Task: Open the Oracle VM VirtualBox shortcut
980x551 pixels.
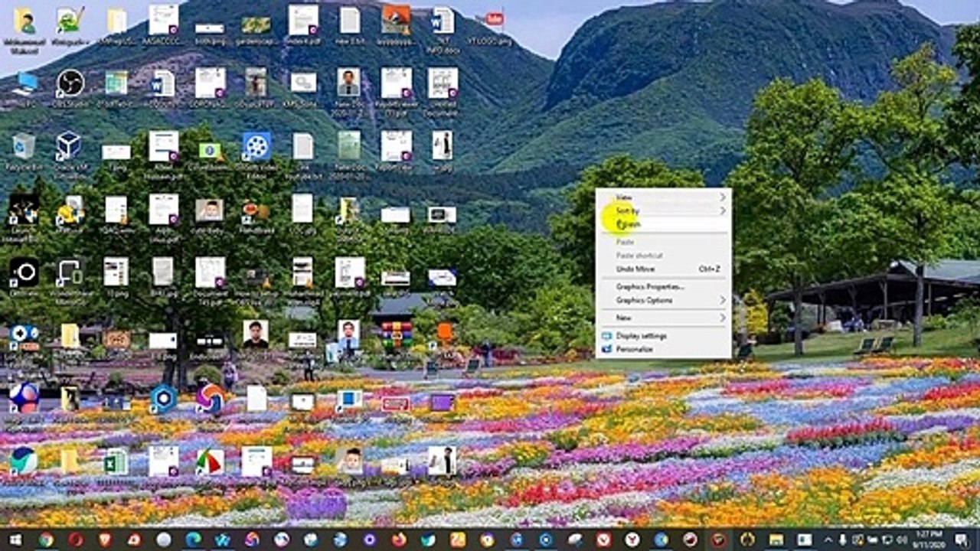Action: (x=69, y=148)
